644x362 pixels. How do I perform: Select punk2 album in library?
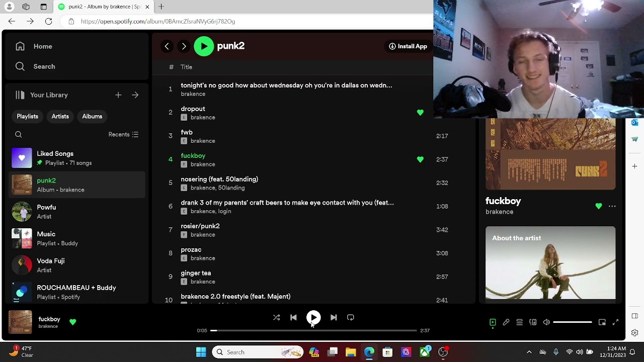(x=77, y=185)
